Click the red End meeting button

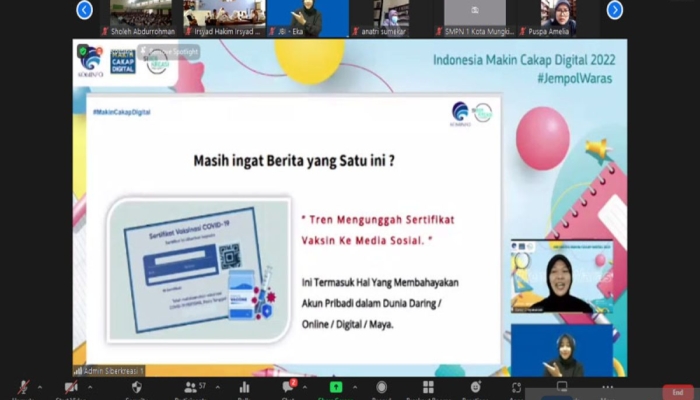click(x=678, y=392)
